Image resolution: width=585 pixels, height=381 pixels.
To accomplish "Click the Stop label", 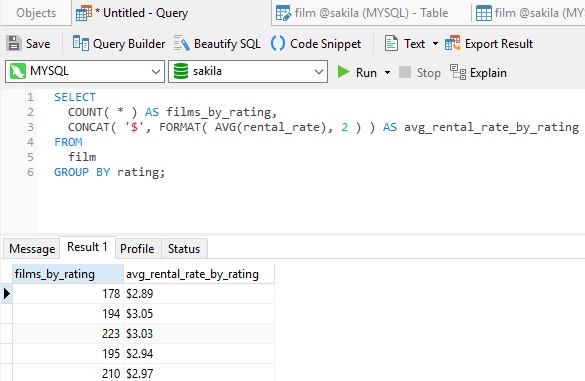I will [429, 72].
